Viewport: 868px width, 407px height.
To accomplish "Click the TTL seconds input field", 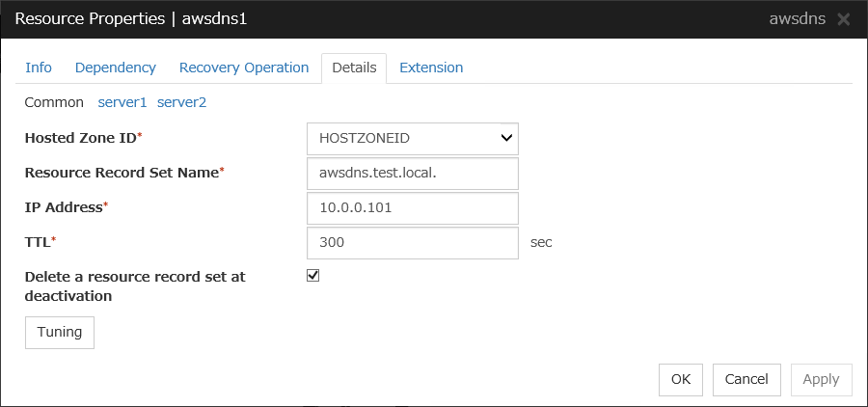I will [x=412, y=243].
